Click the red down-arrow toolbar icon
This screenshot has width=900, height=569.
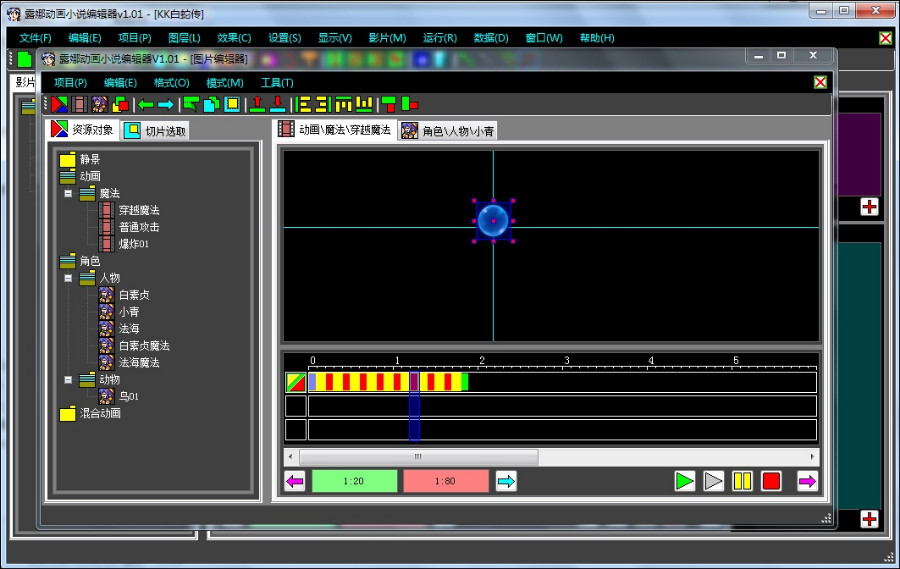pos(277,104)
